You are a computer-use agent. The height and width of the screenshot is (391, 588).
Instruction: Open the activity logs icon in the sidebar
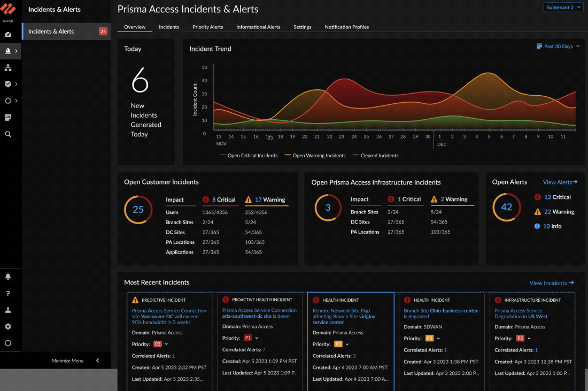pos(8,117)
